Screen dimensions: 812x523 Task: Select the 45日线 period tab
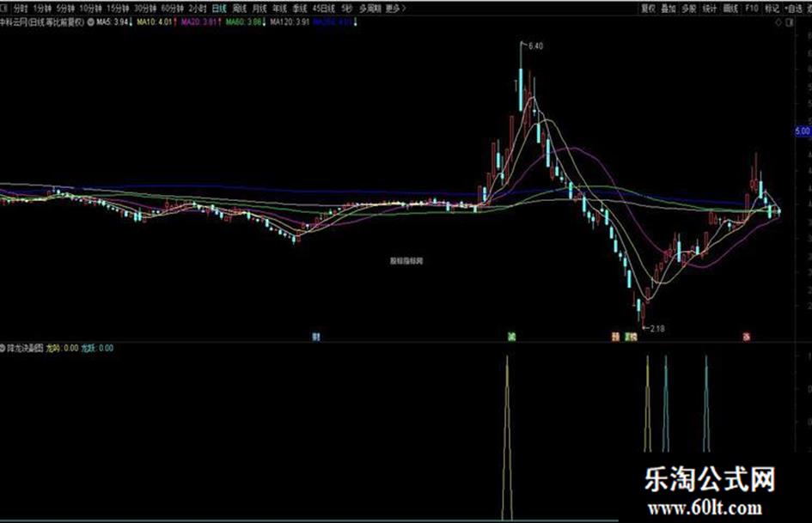coord(324,9)
